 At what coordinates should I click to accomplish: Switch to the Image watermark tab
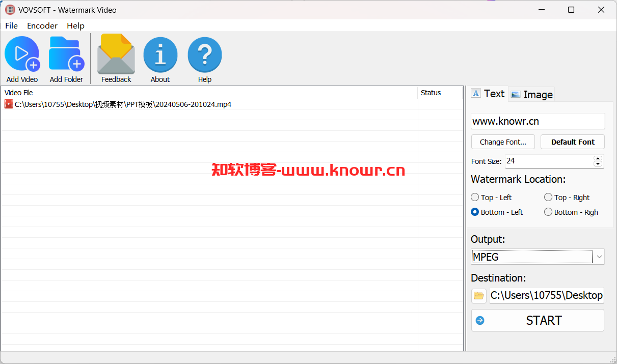(x=531, y=94)
